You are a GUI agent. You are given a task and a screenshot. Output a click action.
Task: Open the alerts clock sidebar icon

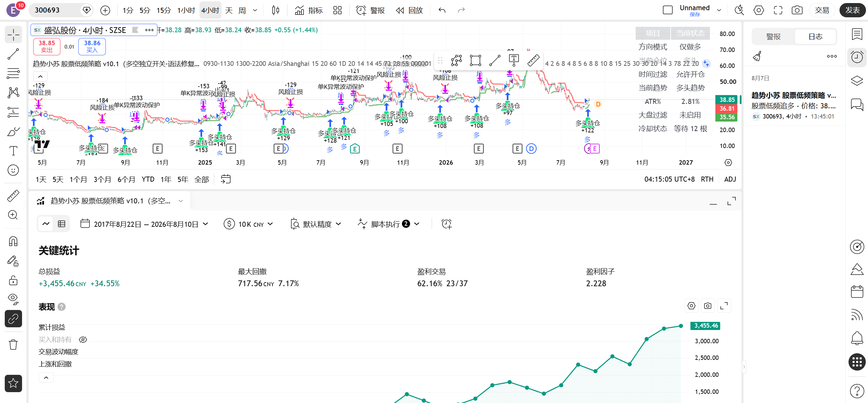857,57
